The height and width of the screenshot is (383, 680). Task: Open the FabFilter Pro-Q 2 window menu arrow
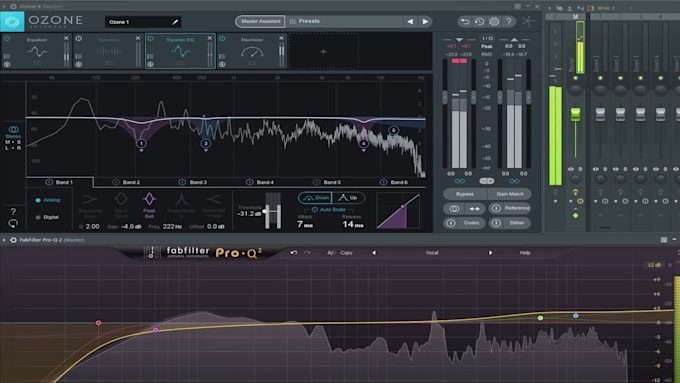click(x=4, y=240)
